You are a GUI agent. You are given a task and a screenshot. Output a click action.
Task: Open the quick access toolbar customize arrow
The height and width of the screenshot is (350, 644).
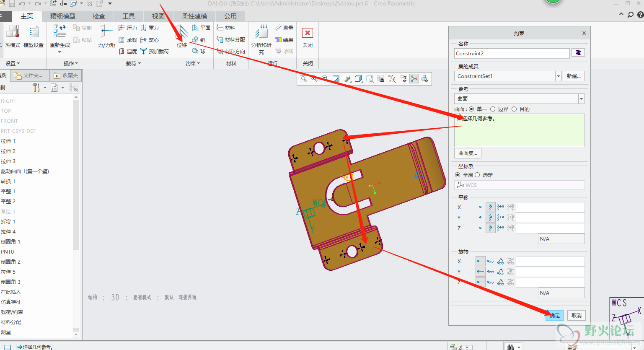pyautogui.click(x=110, y=3)
